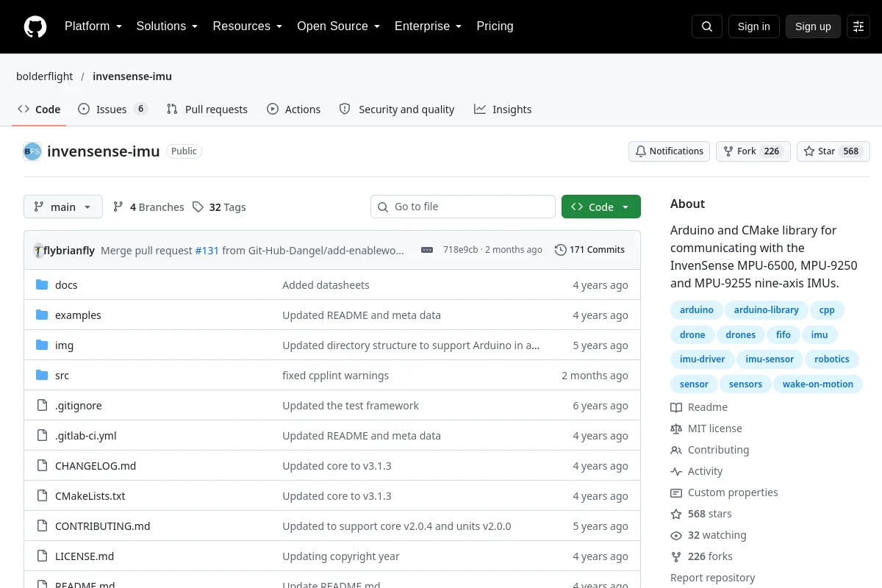View the 171 Commits history

pos(589,250)
